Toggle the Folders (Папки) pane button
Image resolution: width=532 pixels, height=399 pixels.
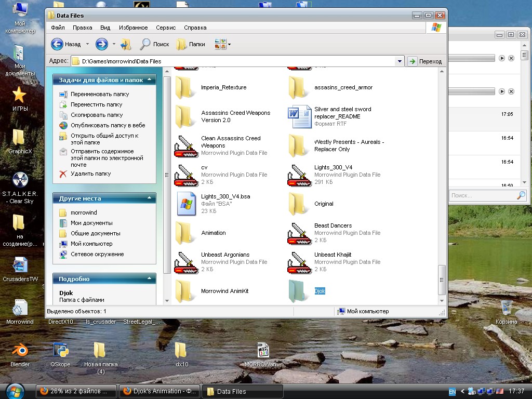(x=191, y=44)
